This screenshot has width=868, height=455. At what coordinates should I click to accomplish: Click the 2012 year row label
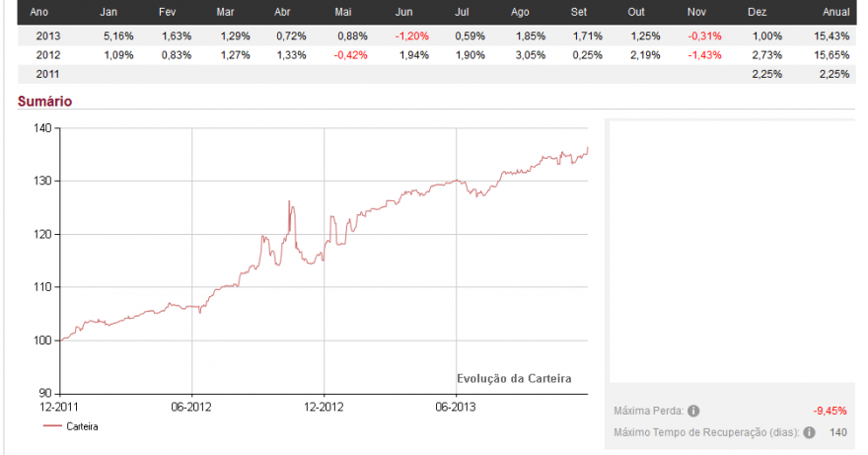click(48, 55)
